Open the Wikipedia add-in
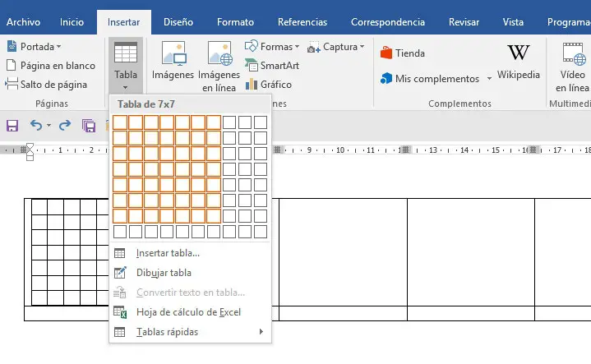 pyautogui.click(x=519, y=61)
